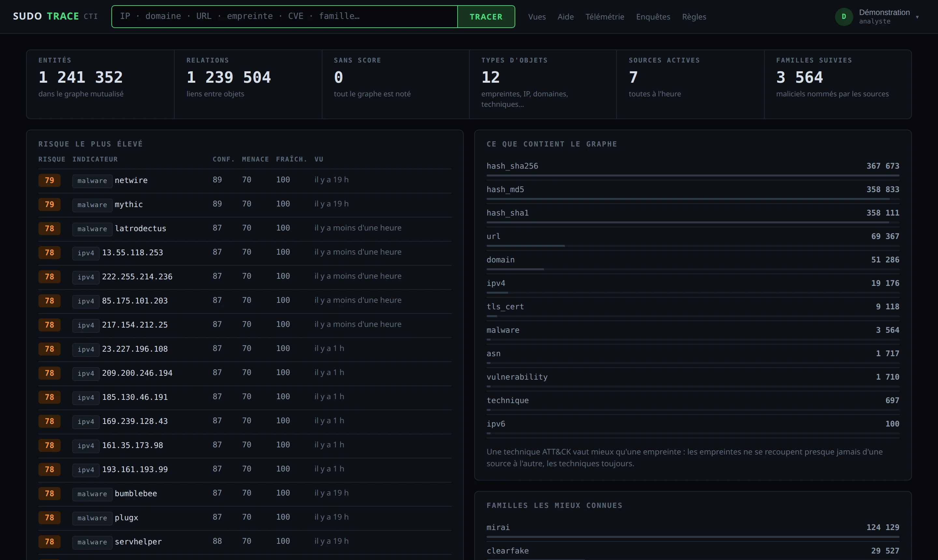Image resolution: width=938 pixels, height=560 pixels.
Task: Open the servhelper malware row
Action: (x=245, y=542)
